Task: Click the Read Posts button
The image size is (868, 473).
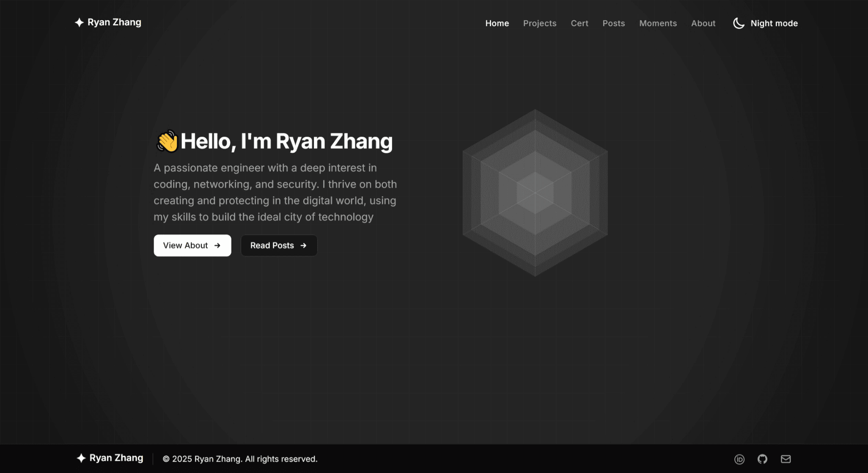Action: pyautogui.click(x=279, y=245)
